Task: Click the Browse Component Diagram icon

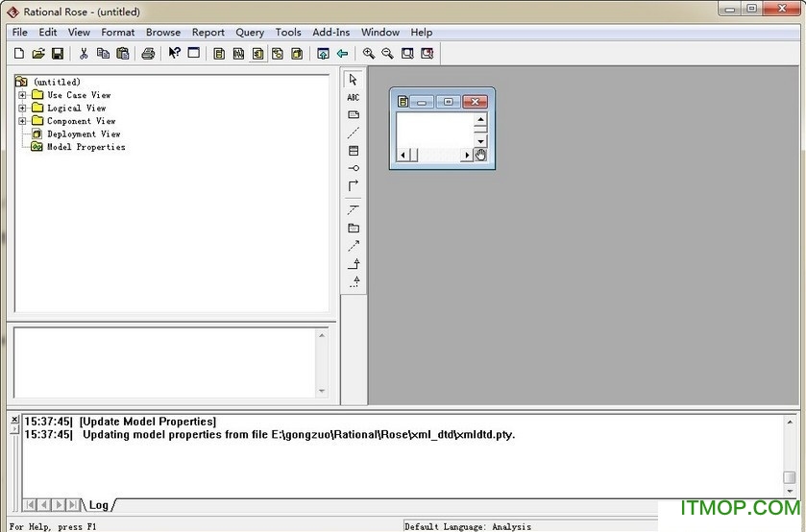Action: [258, 54]
